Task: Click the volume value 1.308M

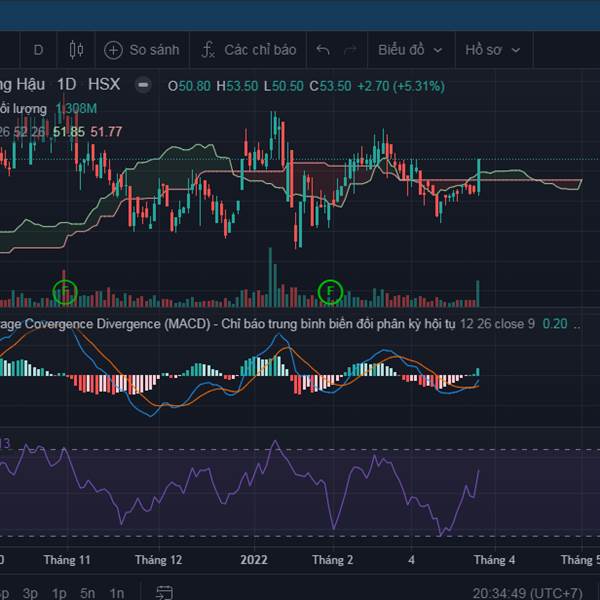Action: click(76, 109)
